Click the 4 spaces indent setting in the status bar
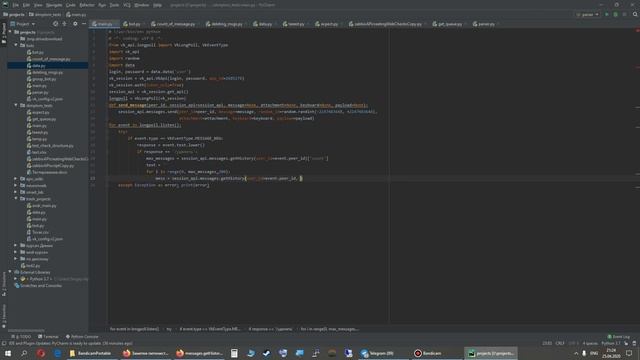 589,343
